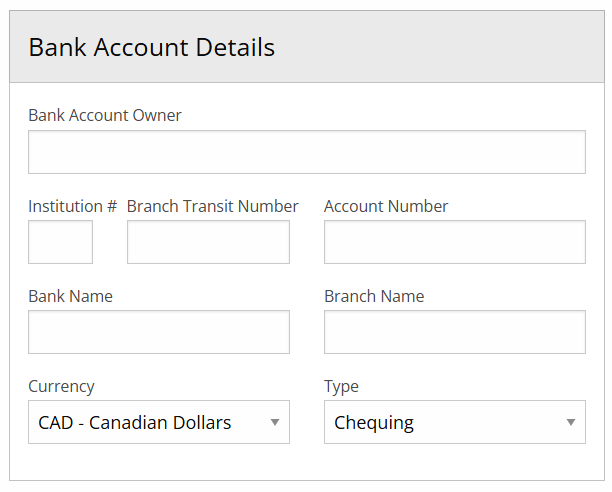Click the Currency dropdown arrow

(275, 423)
